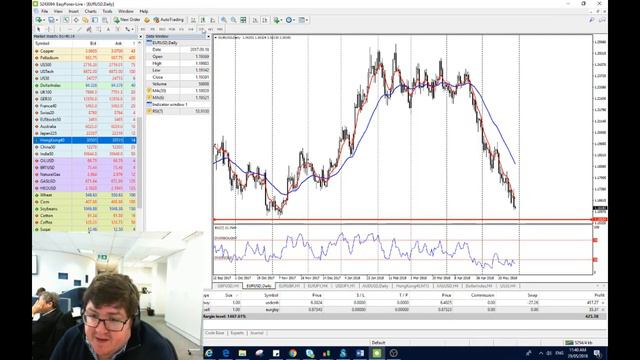
Task: Switch to the HongKong40 chart tab
Action: [x=412, y=286]
